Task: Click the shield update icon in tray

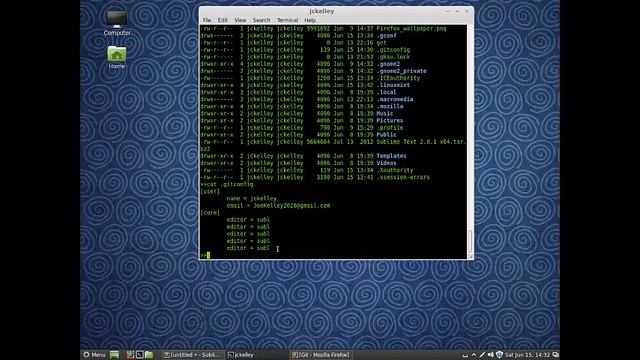Action: coord(499,355)
